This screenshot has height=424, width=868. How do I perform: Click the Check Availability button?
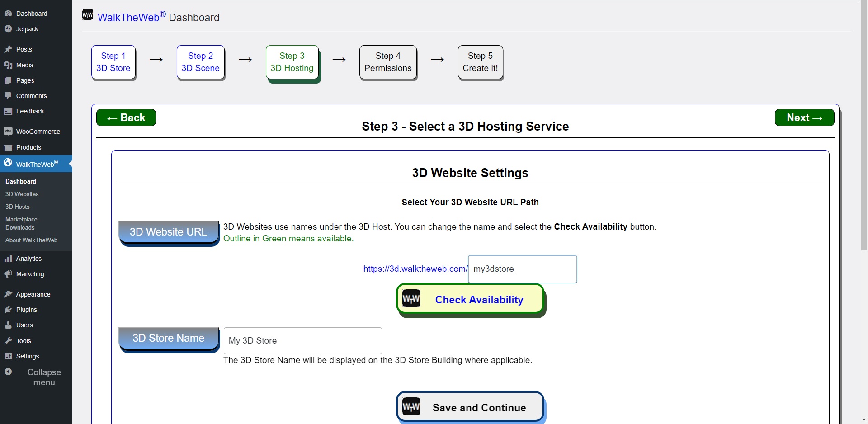(x=470, y=299)
